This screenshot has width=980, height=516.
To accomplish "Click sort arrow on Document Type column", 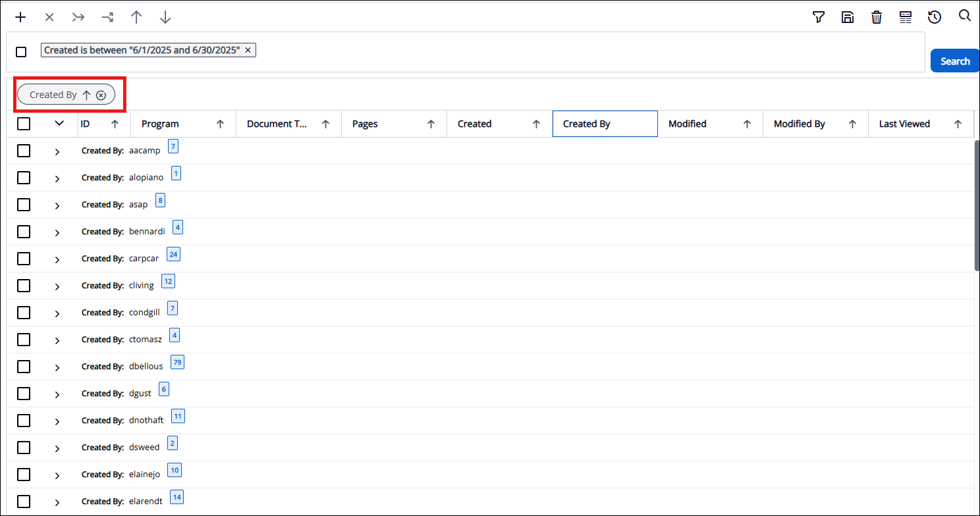I will point(326,124).
